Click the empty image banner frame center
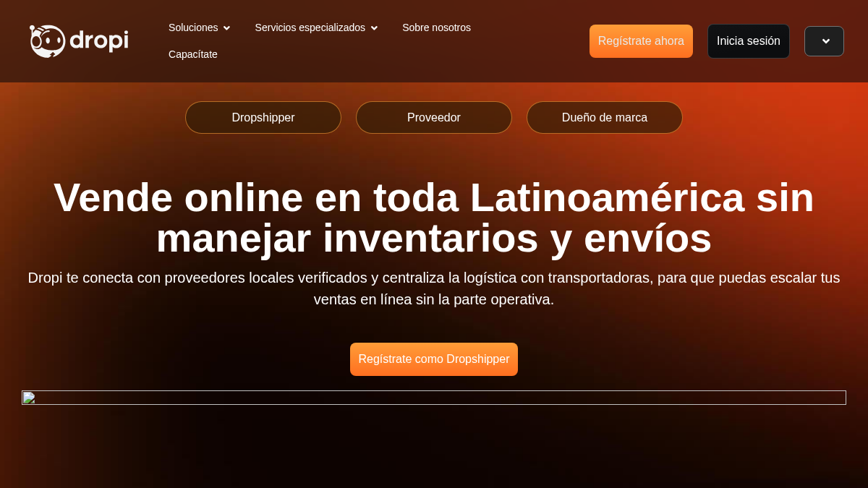Image resolution: width=868 pixels, height=488 pixels. [434, 398]
